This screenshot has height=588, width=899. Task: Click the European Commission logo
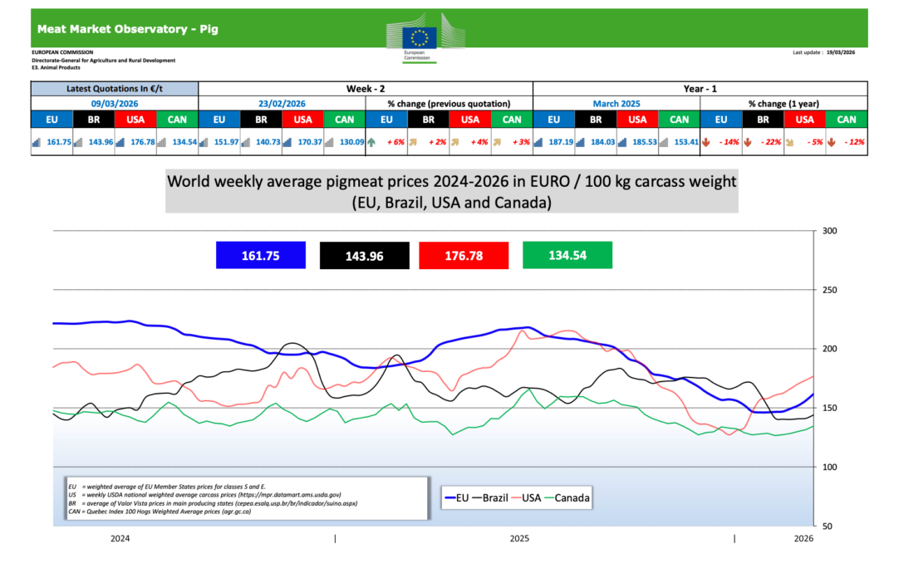[x=419, y=37]
